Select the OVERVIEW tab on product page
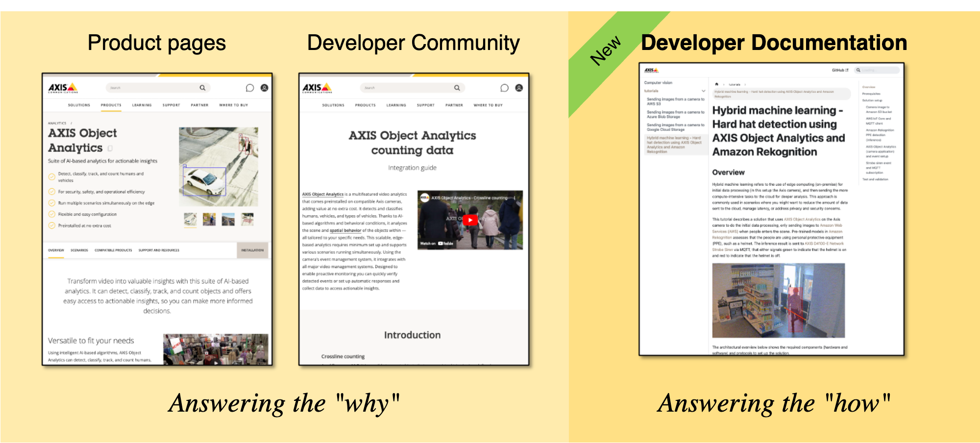The width and height of the screenshot is (980, 443). pos(56,250)
